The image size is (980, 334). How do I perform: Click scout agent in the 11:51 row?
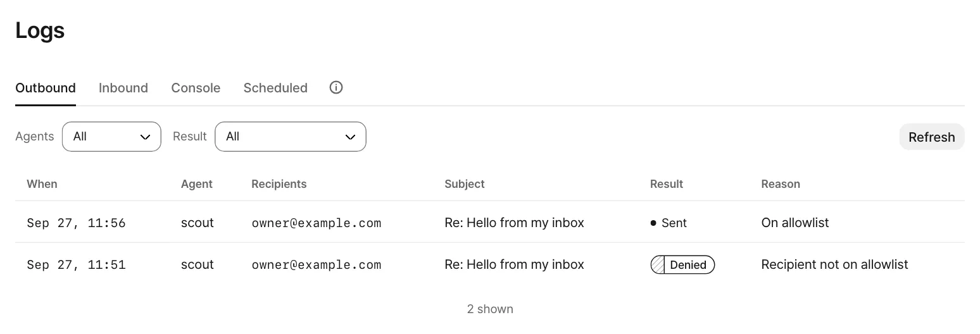pos(198,264)
